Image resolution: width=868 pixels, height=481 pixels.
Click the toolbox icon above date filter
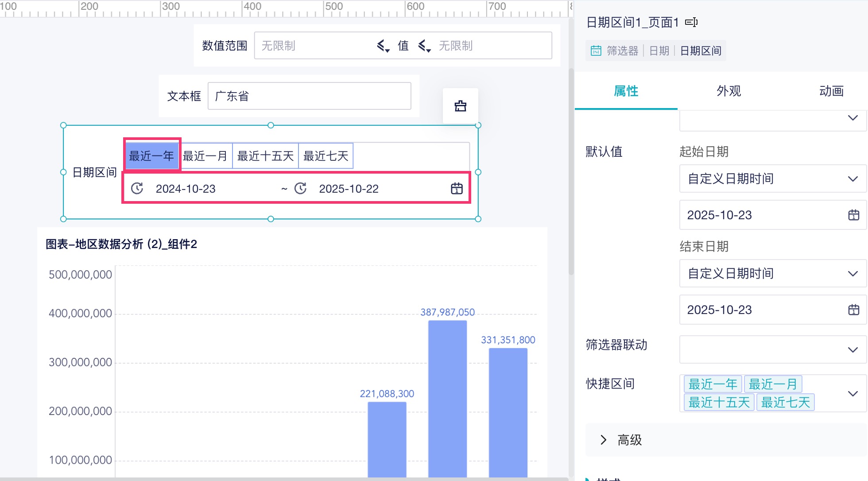coord(460,106)
